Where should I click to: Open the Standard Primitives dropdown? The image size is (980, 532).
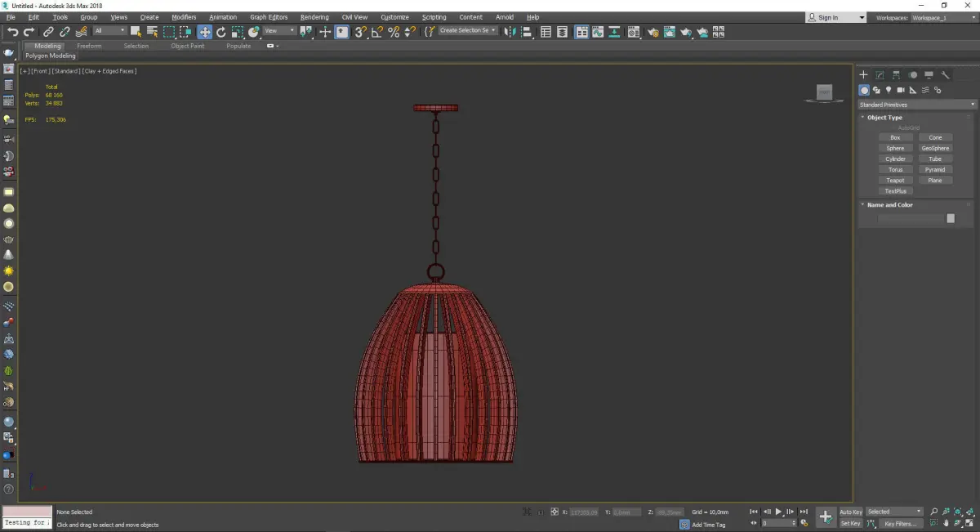point(916,105)
